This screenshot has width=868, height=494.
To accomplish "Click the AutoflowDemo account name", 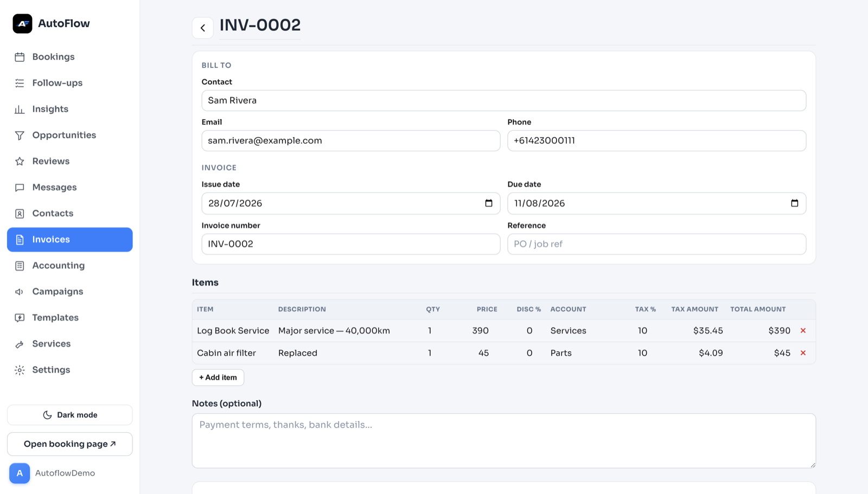I will (x=65, y=473).
